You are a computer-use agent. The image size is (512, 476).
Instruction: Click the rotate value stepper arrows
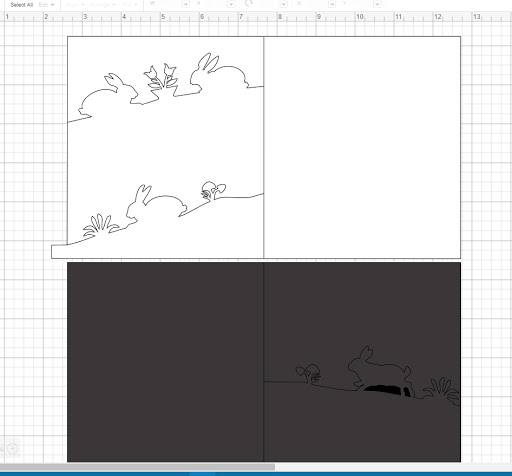284,4
